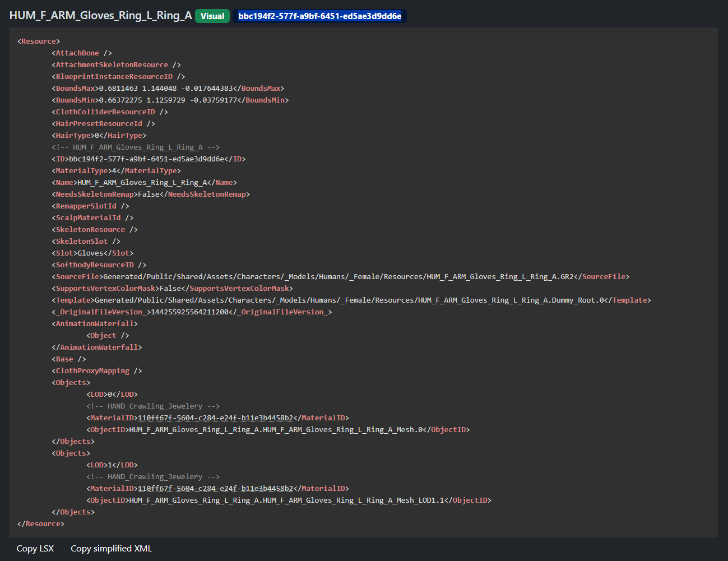This screenshot has height=561, width=728.
Task: Click the comment HUM_F_ARM_Gloves_Ring_L_Ring_A
Action: point(136,147)
